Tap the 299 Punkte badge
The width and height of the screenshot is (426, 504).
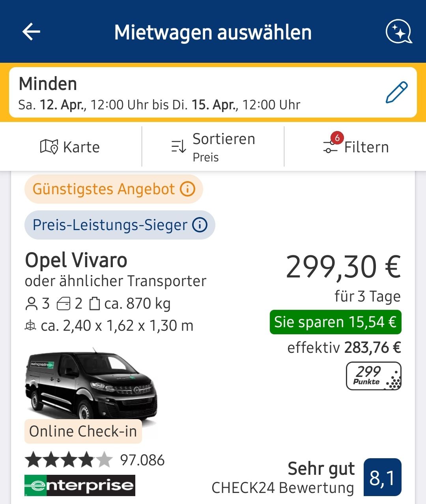[x=373, y=376]
